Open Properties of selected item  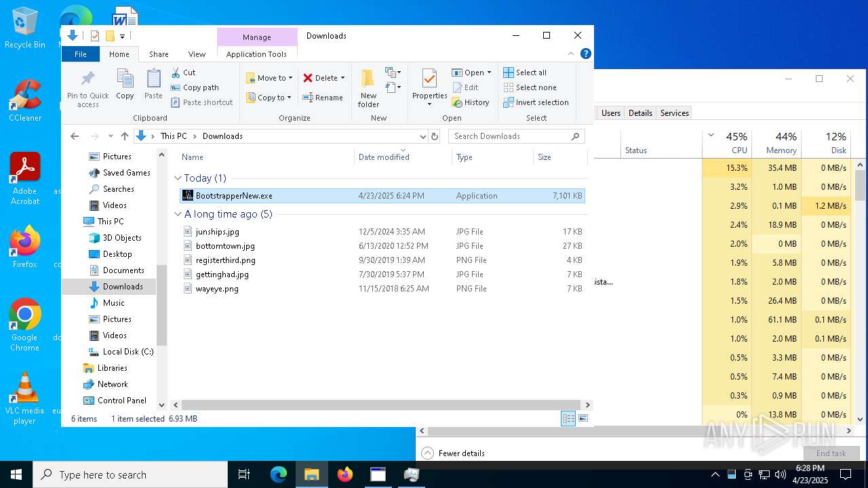[429, 87]
